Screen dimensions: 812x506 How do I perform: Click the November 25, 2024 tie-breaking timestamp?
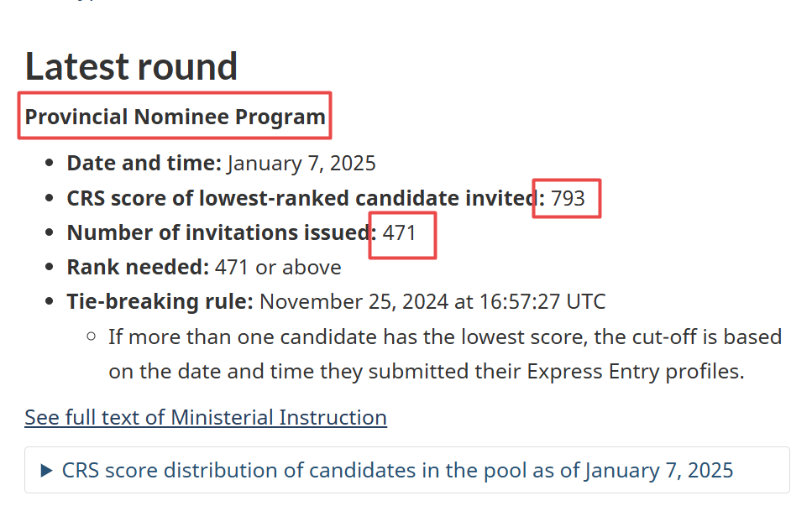[x=432, y=301]
